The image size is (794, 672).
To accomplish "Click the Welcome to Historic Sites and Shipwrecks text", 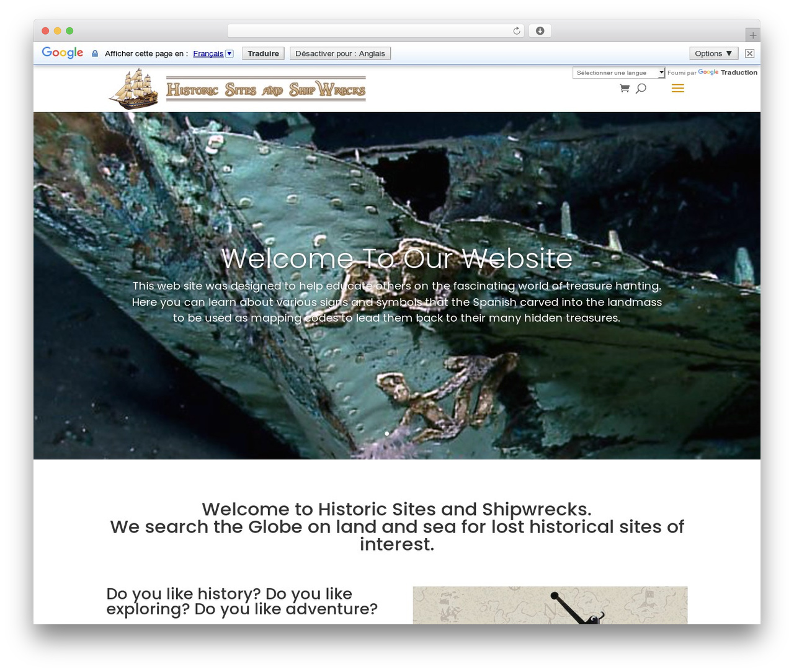I will click(397, 509).
